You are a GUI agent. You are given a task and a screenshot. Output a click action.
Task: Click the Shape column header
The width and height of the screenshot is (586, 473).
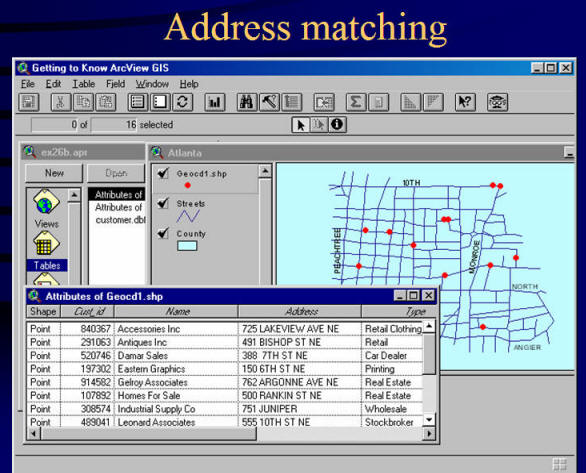click(x=43, y=311)
